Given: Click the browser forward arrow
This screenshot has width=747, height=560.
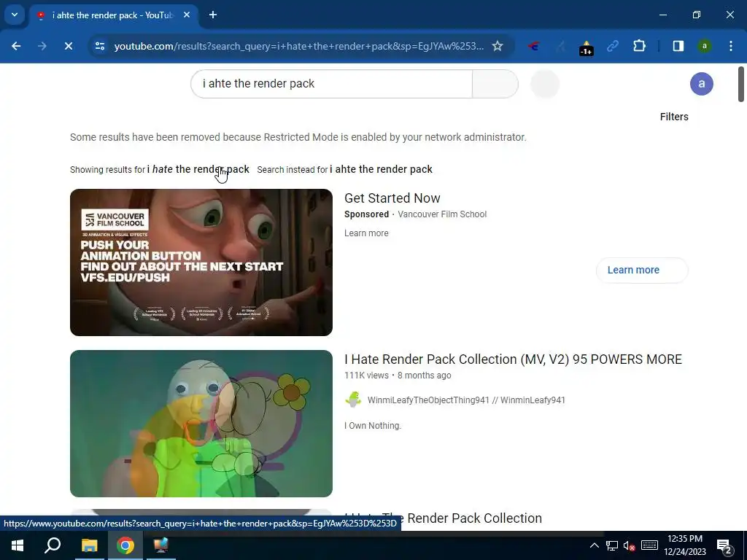Looking at the screenshot, I should pos(42,46).
